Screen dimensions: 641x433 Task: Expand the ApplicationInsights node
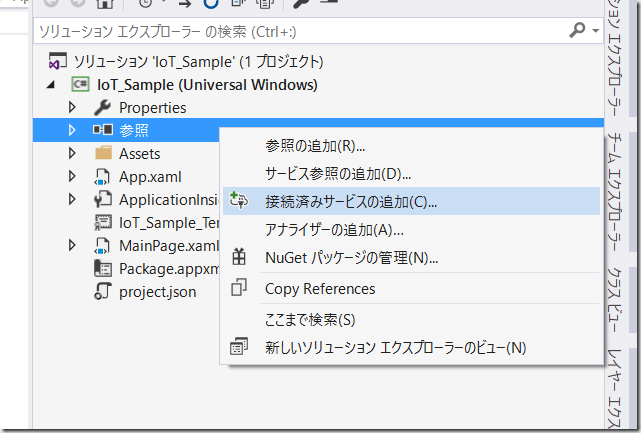(72, 199)
